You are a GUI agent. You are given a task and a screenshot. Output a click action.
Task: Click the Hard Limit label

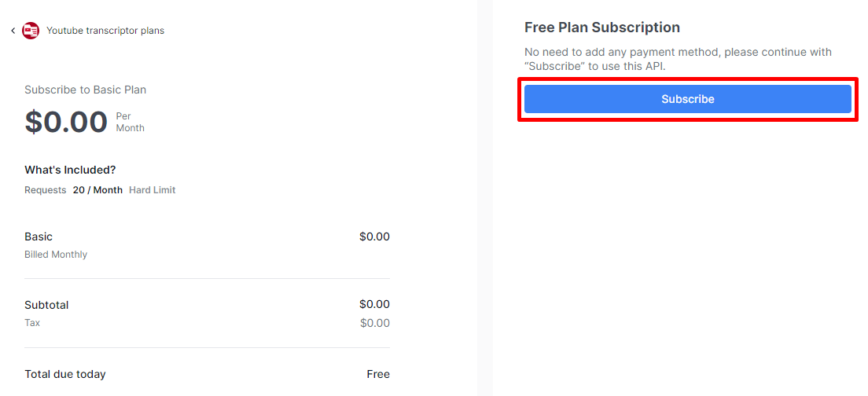153,190
